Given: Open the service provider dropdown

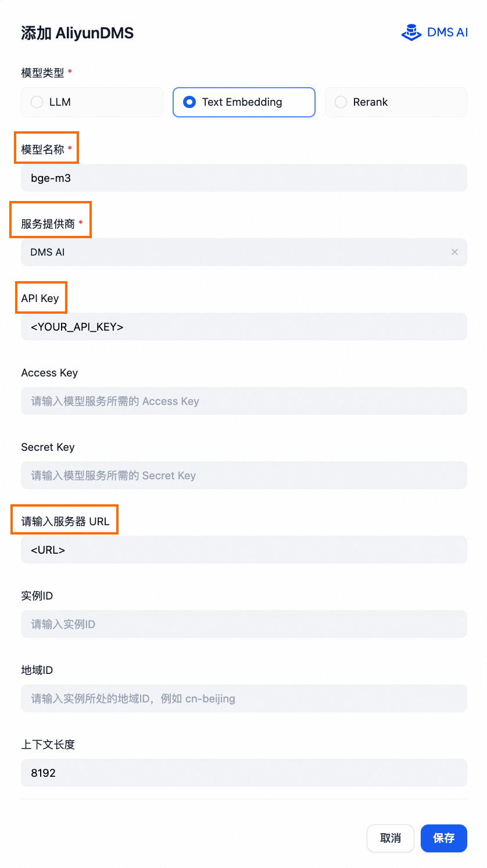Looking at the screenshot, I should click(232, 252).
